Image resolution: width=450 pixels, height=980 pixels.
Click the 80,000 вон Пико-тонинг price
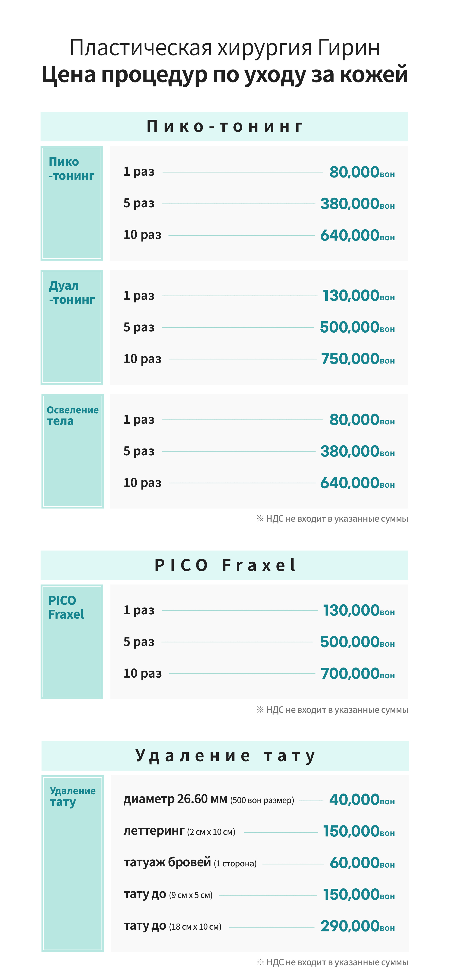click(362, 172)
